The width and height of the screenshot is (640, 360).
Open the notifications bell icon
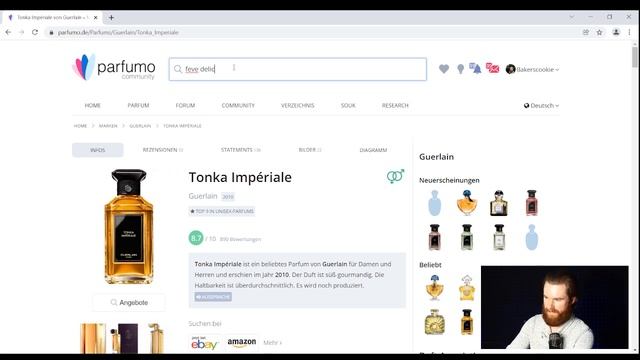[475, 68]
